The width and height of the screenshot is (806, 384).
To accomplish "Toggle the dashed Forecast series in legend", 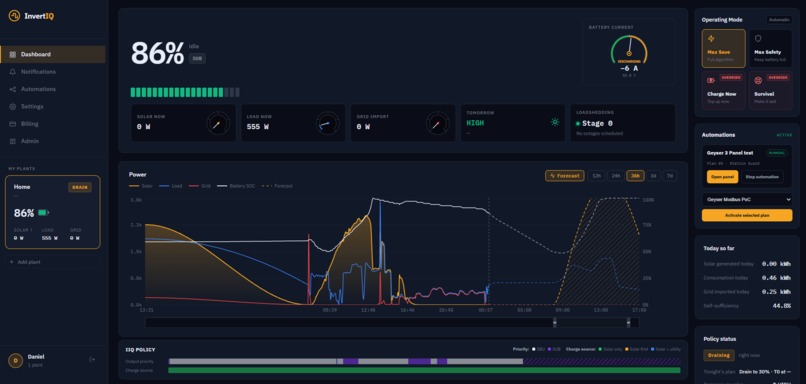I will [x=277, y=186].
